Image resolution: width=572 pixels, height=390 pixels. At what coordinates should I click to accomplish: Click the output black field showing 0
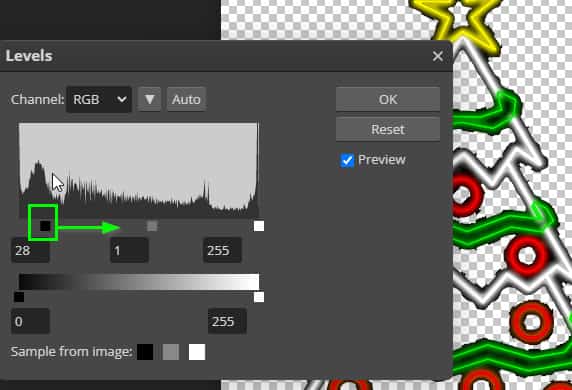[x=30, y=321]
